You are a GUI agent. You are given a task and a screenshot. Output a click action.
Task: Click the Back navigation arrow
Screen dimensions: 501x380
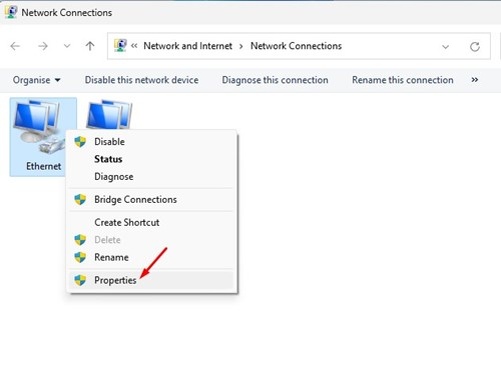[x=15, y=46]
